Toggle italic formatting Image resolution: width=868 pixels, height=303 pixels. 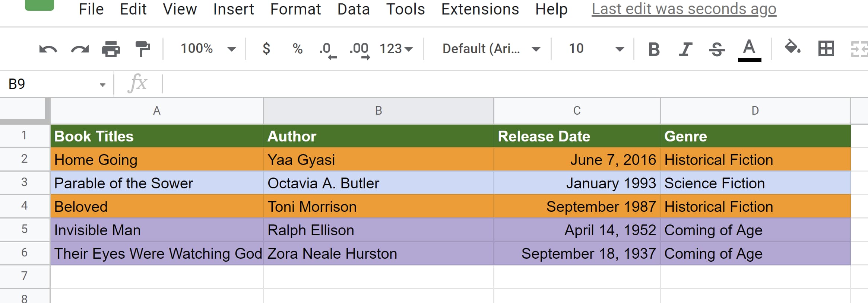pos(685,49)
